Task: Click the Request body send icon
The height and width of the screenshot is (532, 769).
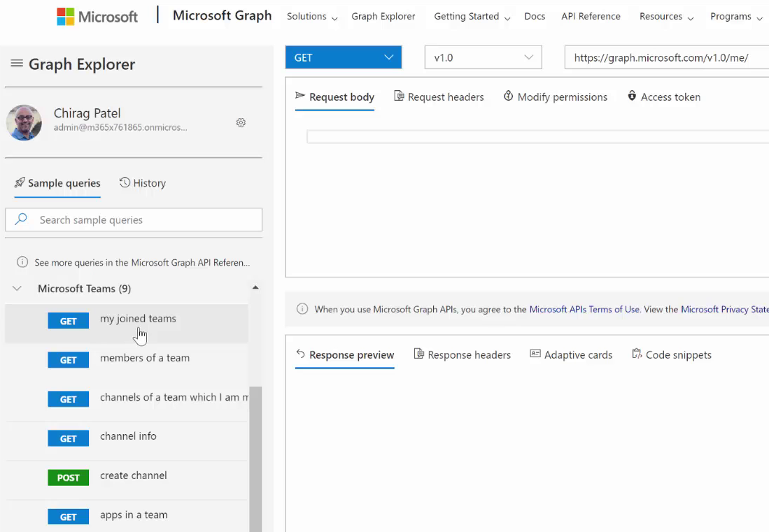Action: click(300, 95)
